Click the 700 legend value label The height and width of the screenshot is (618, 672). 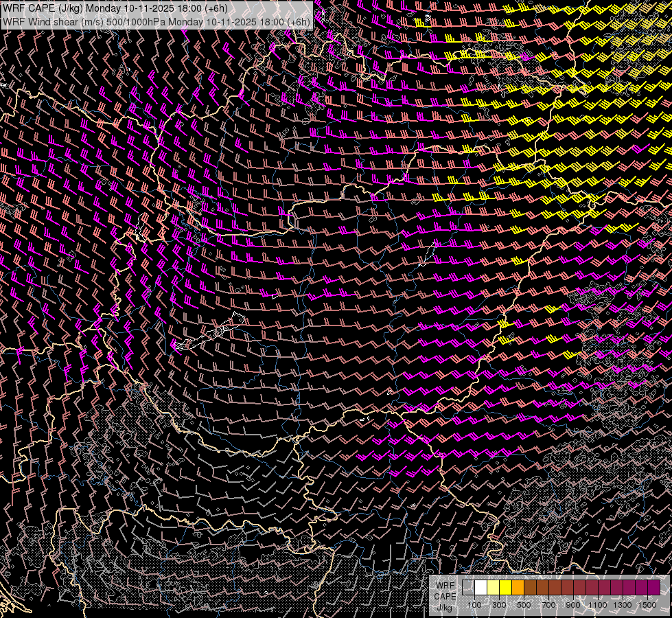coord(548,605)
